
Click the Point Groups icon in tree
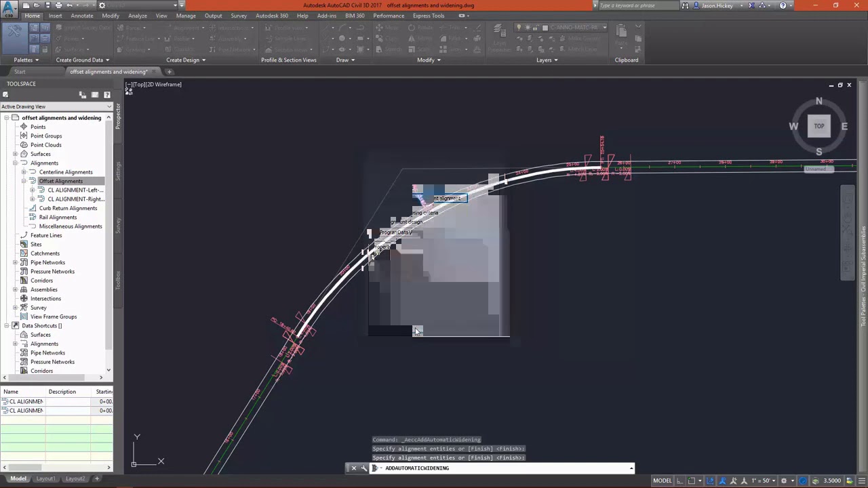[24, 136]
